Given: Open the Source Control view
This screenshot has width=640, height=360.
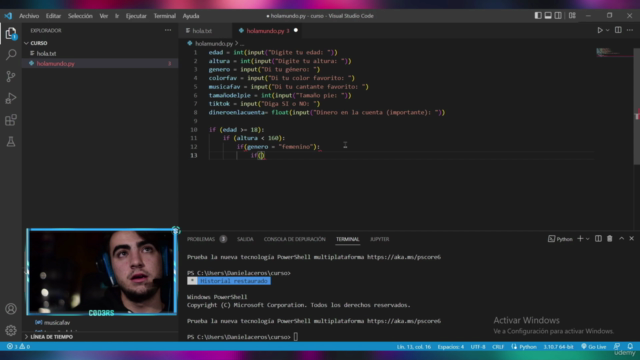Looking at the screenshot, I should [11, 76].
